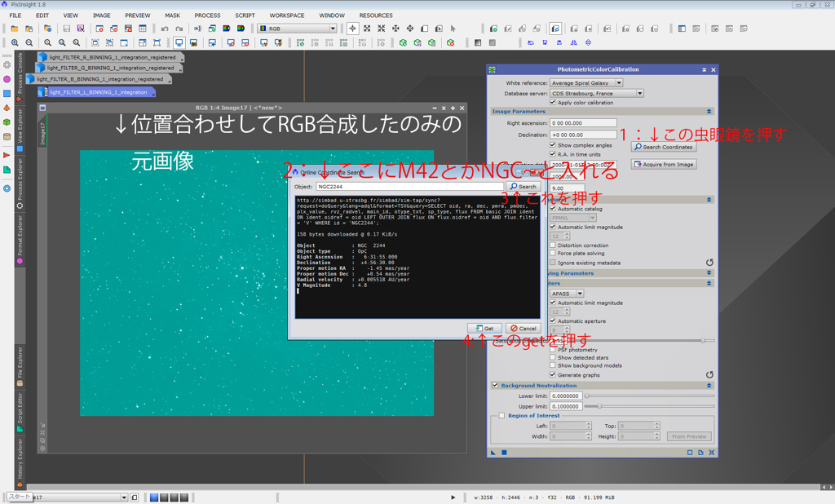
Task: Open file with the folder icon in toolbar
Action: click(15, 29)
